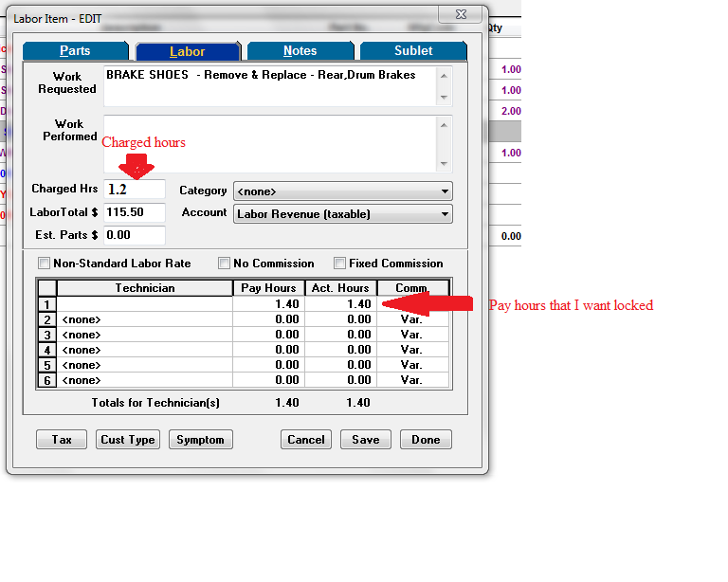The image size is (728, 582).
Task: Click Act. Hours 1.40 in row 1
Action: tap(340, 304)
